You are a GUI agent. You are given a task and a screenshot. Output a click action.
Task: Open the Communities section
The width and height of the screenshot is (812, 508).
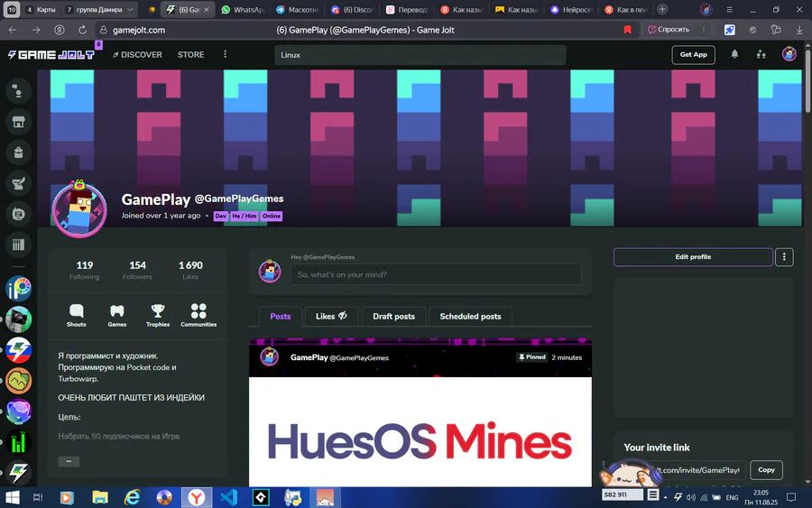coord(198,316)
